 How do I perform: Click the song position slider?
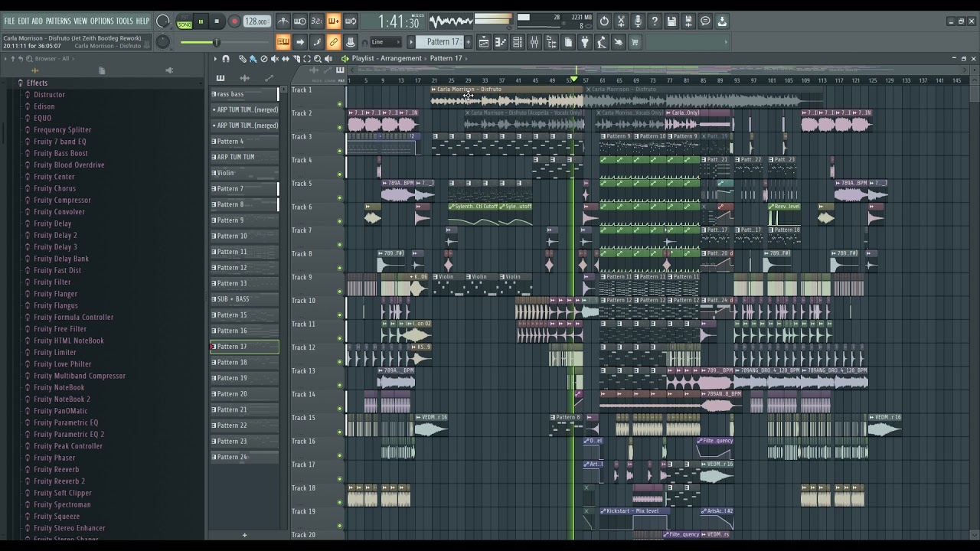click(225, 42)
